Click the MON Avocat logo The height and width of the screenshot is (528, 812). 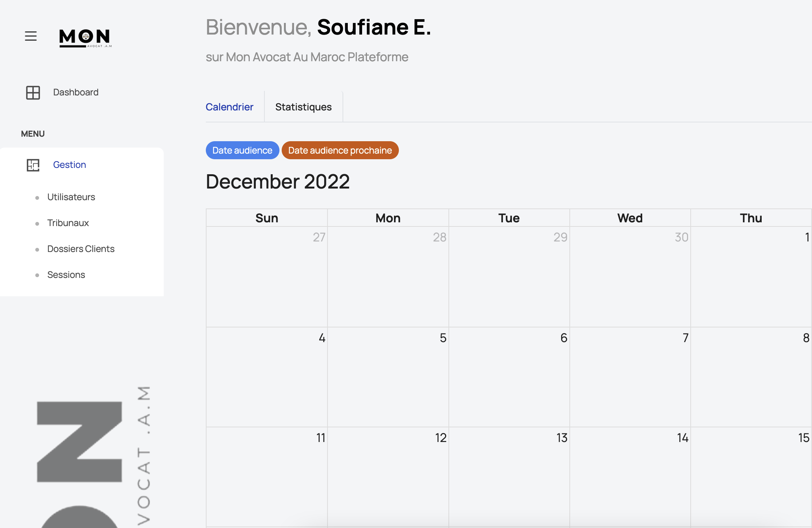85,38
